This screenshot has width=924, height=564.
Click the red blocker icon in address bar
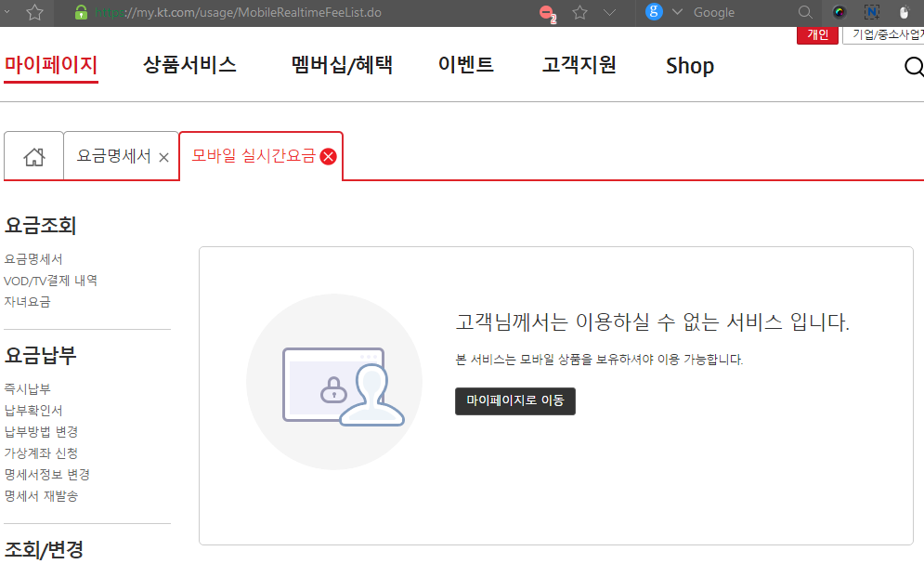pos(548,13)
